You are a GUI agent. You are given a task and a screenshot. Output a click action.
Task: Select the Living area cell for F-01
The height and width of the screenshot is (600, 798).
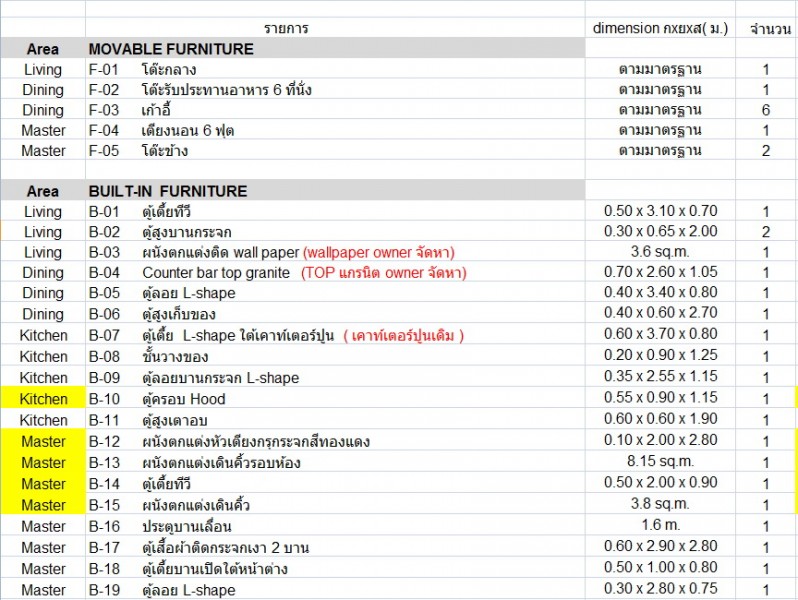pos(43,69)
